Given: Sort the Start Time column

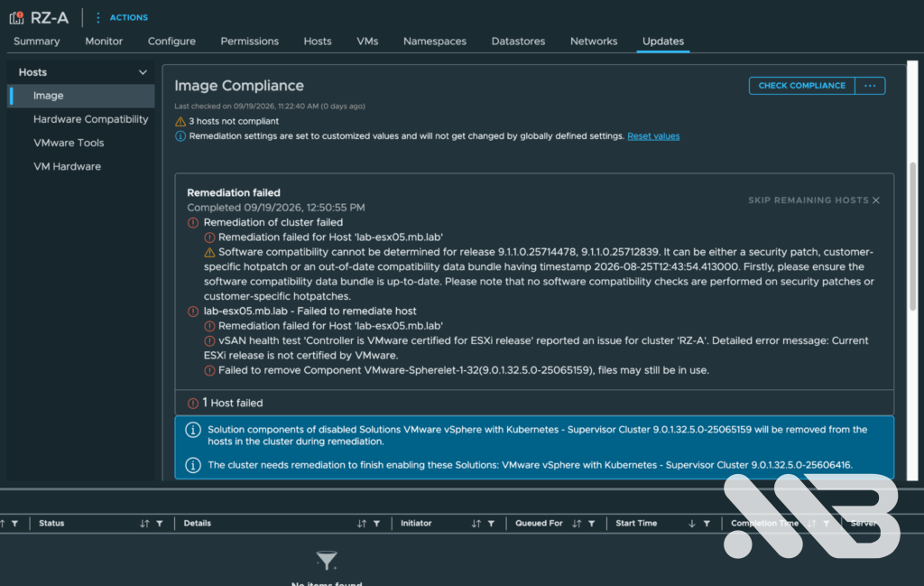Looking at the screenshot, I should coord(692,524).
